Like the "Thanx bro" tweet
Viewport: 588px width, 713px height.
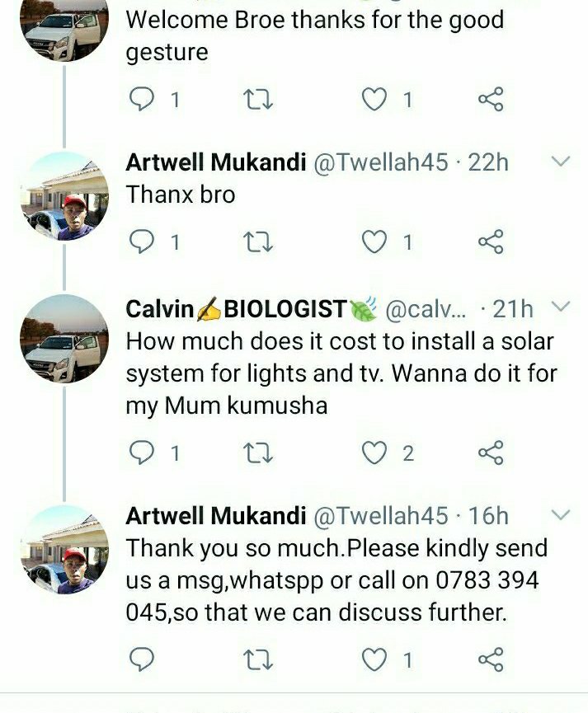376,242
